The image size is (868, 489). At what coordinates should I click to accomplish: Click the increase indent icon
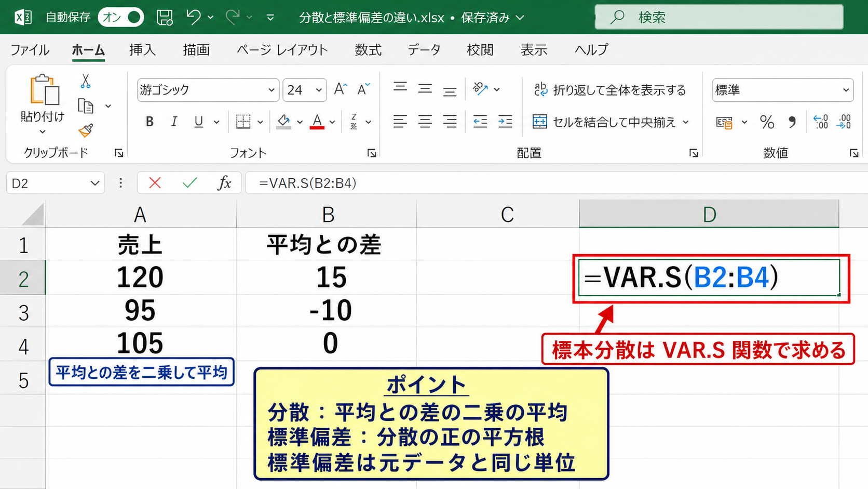(505, 122)
